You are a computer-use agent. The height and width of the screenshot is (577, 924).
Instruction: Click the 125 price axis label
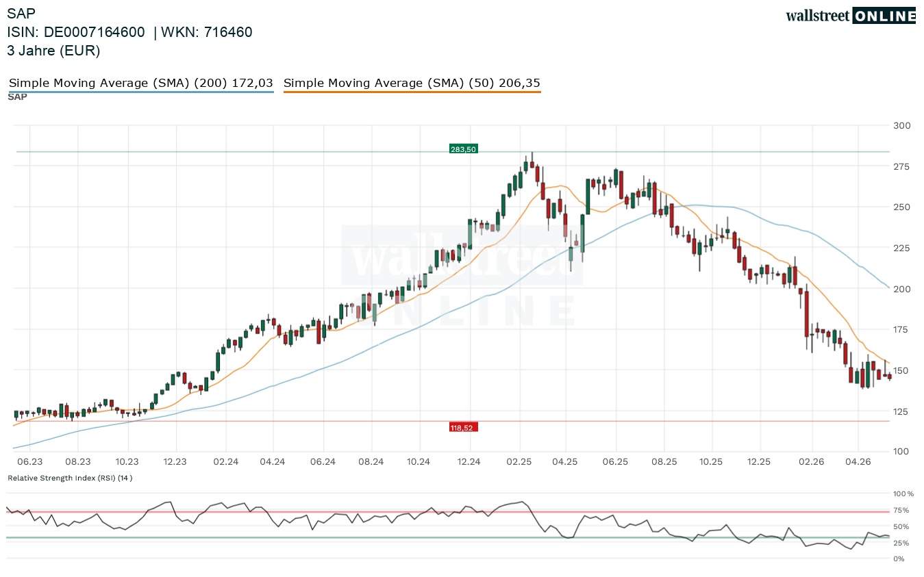point(902,411)
